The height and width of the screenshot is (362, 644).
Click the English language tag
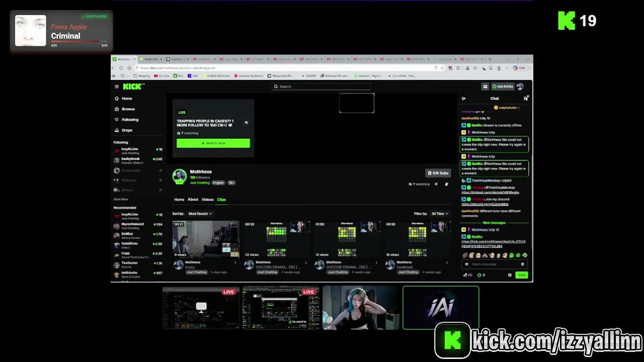point(218,183)
